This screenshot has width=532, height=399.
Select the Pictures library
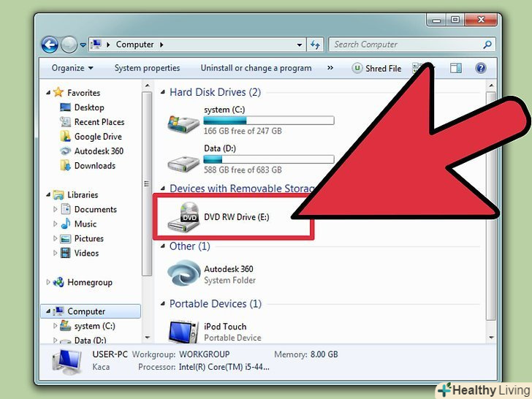click(89, 238)
